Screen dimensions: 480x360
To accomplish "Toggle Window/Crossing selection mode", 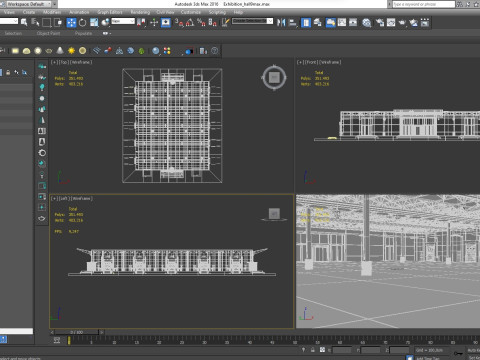I will click(58, 22).
